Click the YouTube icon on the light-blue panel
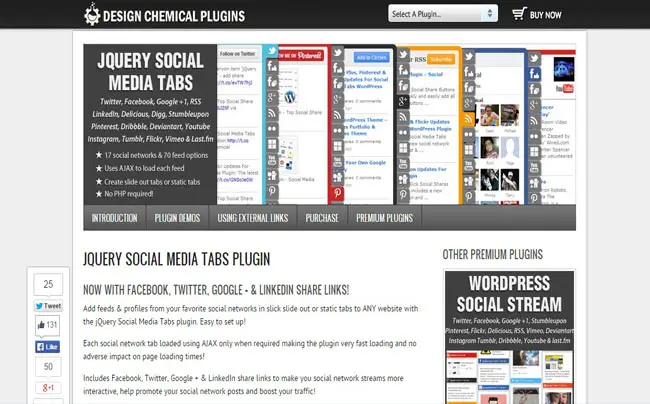The width and height of the screenshot is (650, 404). coord(272,160)
